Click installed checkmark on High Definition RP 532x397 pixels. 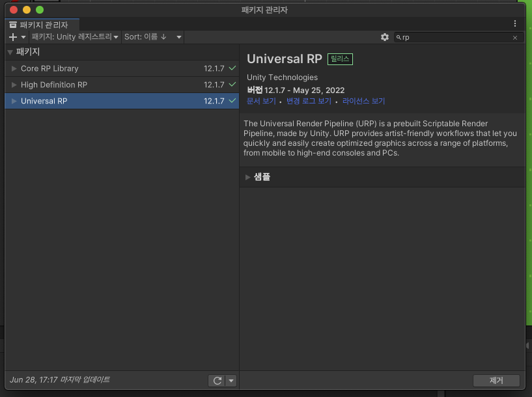coord(232,85)
